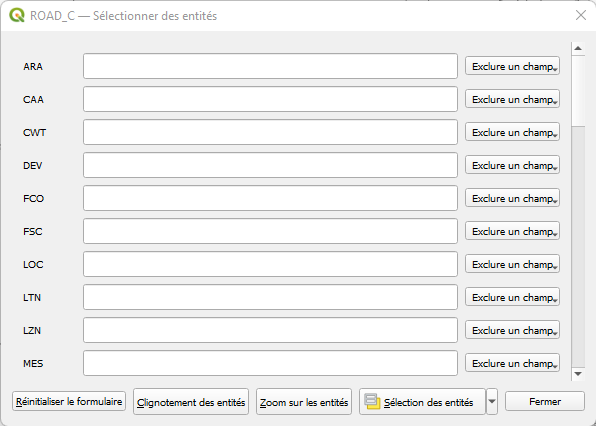The image size is (596, 426).
Task: Open the 'Exclure un champ' dropdown for DEV
Action: [512, 165]
